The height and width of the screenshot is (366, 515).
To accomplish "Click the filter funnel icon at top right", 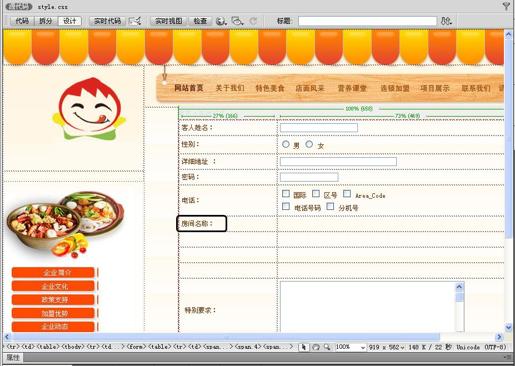I will 506,6.
